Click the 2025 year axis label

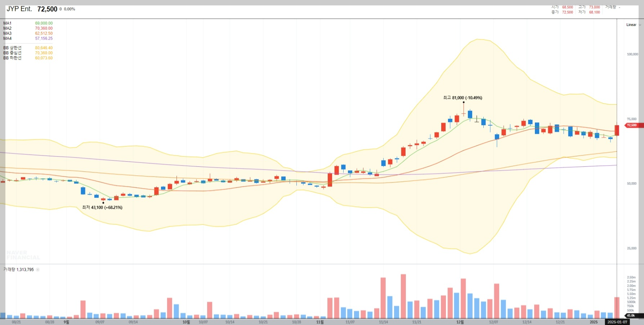tap(594, 322)
